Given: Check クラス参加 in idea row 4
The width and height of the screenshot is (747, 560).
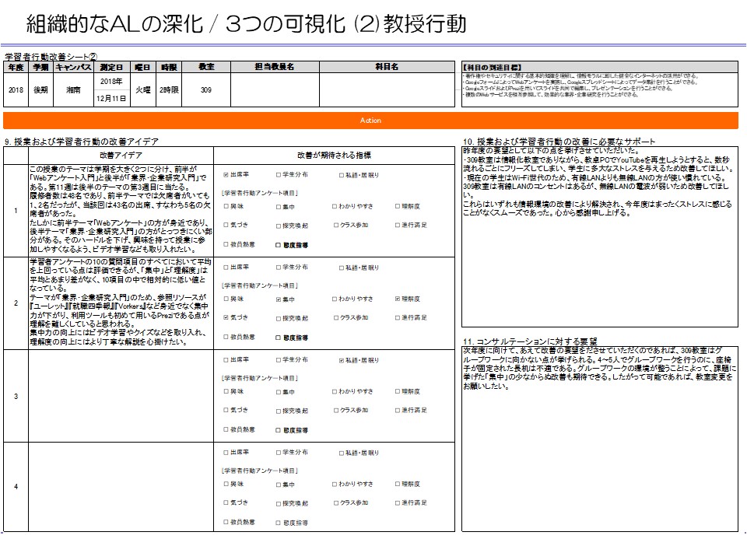Looking at the screenshot, I should coord(336,503).
